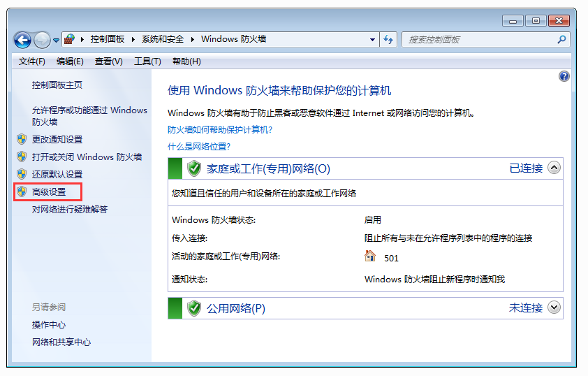588x376 pixels.
Task: Click 系统和安全 breadcrumb
Action: click(x=163, y=39)
